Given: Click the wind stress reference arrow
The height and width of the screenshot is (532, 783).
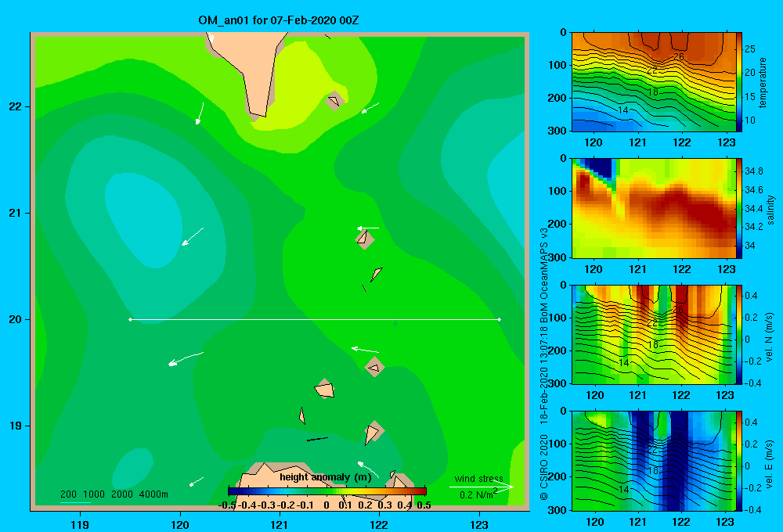Looking at the screenshot, I should click(481, 487).
